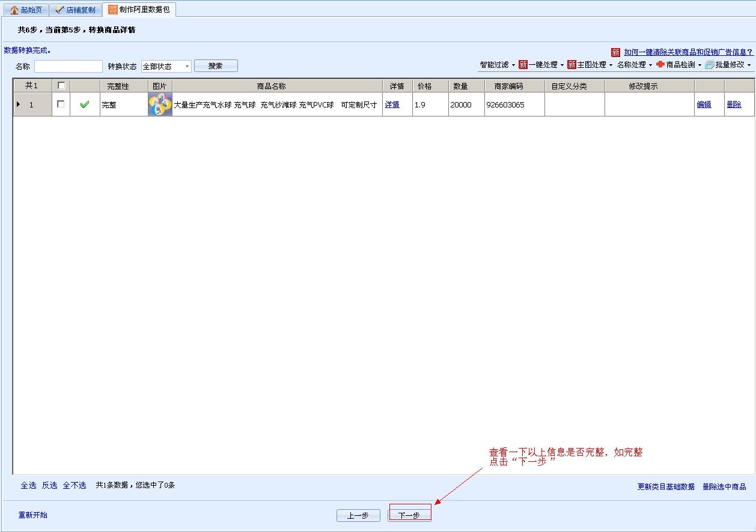The image size is (756, 532).
Task: Open the 详情 link for the product
Action: (392, 104)
